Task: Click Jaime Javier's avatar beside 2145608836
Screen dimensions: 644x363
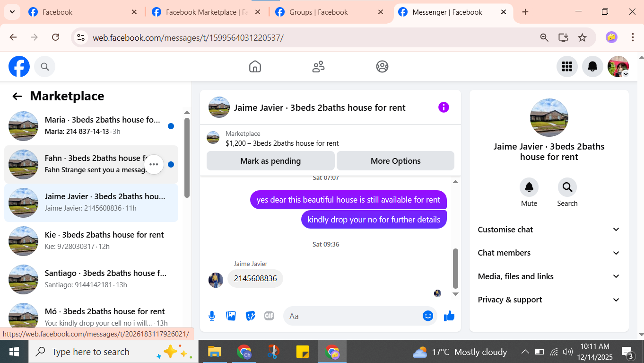Action: (x=216, y=280)
